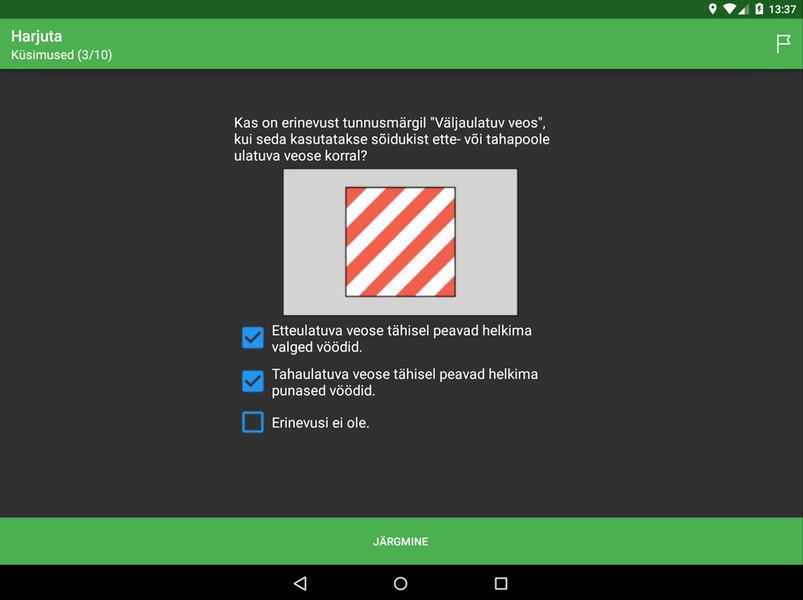This screenshot has height=600, width=803.
Task: Tap the red-white striped sign image
Action: 400,242
